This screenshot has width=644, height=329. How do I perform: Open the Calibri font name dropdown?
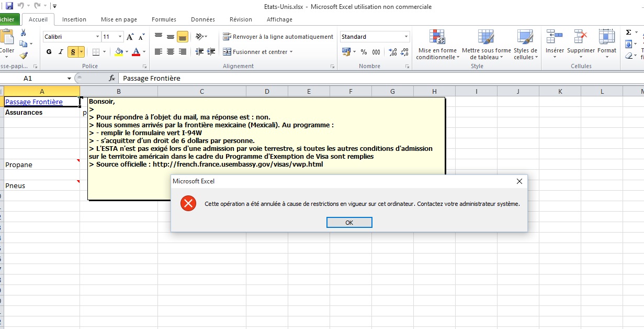coord(97,37)
